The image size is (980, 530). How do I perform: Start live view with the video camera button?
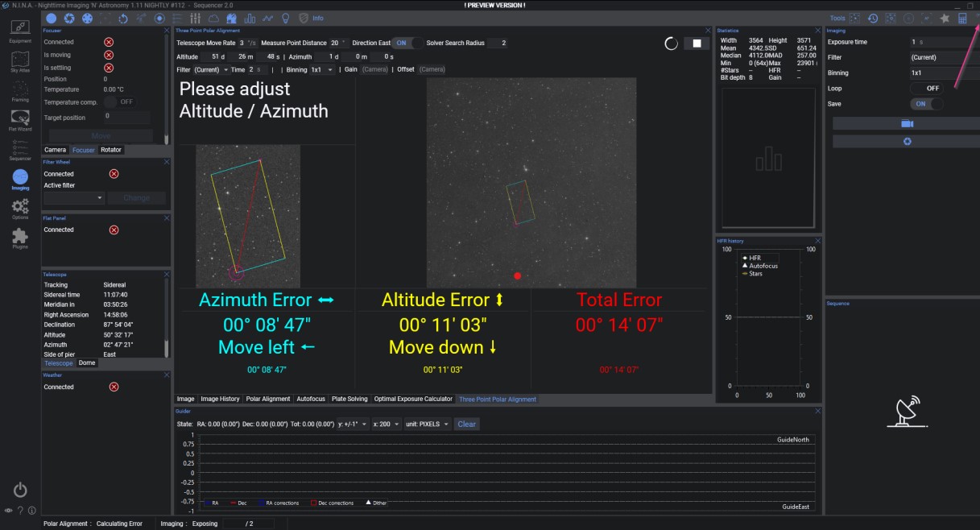point(907,124)
